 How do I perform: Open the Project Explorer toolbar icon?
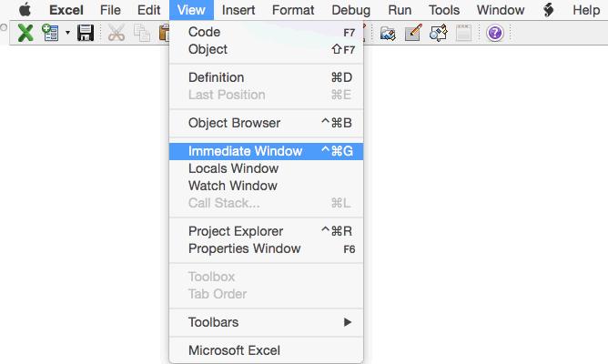coord(388,33)
